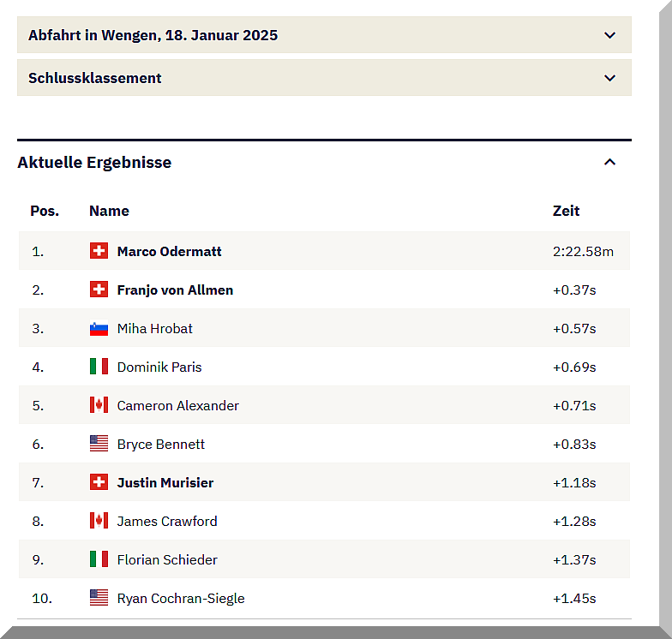Viewport: 672px width, 639px height.
Task: Click the Name column header
Action: [x=109, y=211]
